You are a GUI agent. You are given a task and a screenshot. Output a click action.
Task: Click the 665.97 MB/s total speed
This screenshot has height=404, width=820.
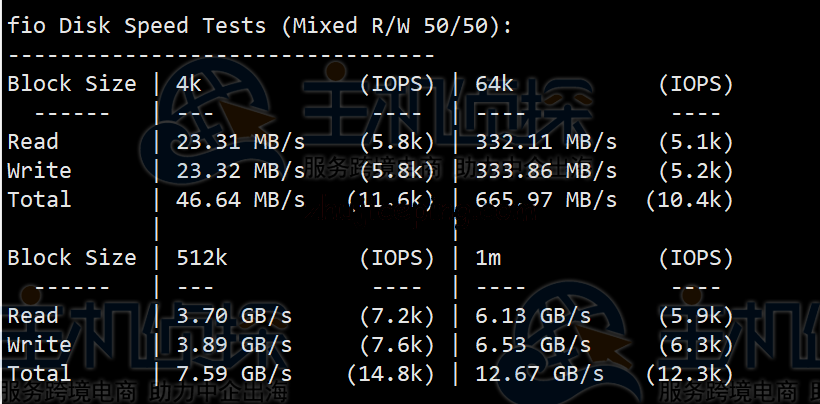pos(547,200)
